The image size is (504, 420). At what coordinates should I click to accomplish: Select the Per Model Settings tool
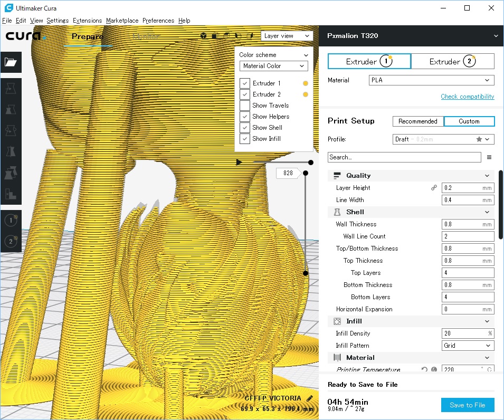click(11, 173)
